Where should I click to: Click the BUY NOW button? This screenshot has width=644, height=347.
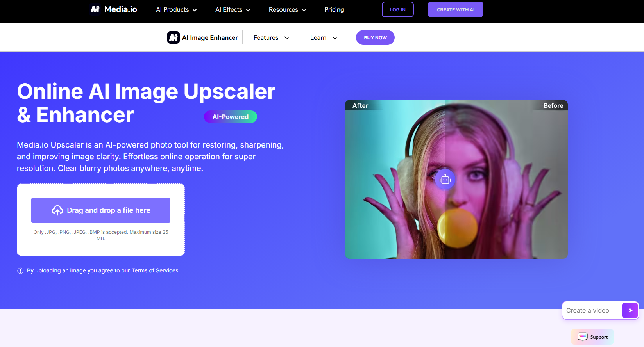click(375, 37)
